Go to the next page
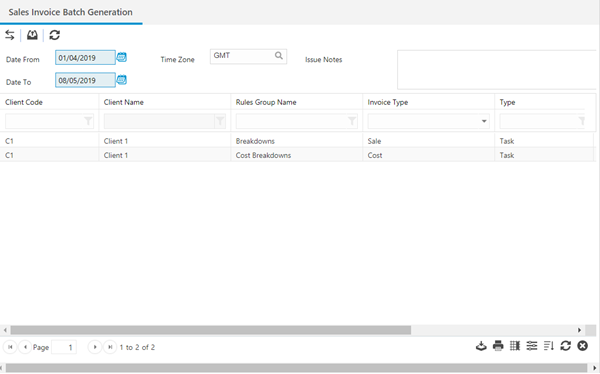The width and height of the screenshot is (600, 374). [x=95, y=347]
